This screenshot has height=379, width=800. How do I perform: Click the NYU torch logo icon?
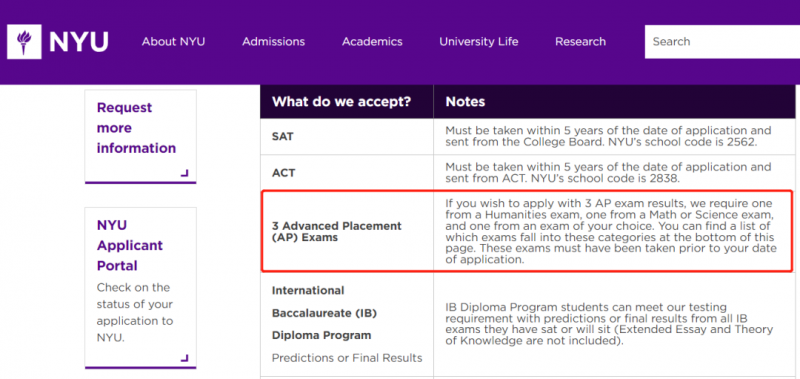coord(24,42)
